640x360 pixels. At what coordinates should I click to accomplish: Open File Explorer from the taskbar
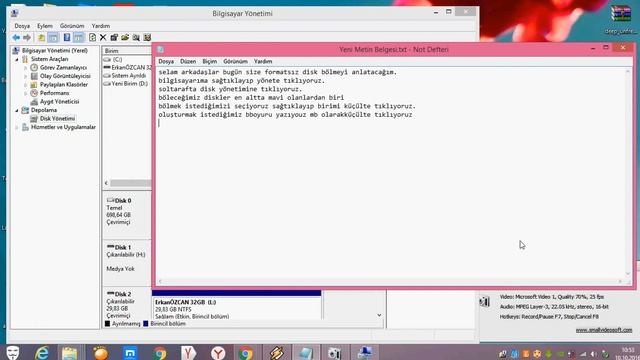(69, 353)
